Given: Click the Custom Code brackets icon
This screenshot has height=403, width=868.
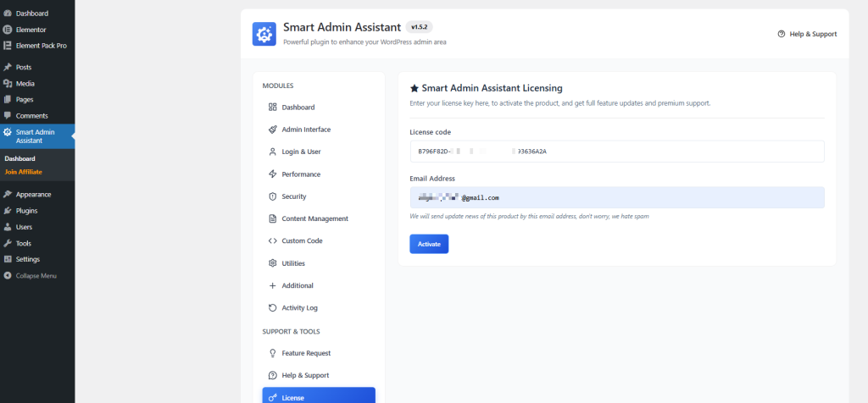Looking at the screenshot, I should (272, 241).
